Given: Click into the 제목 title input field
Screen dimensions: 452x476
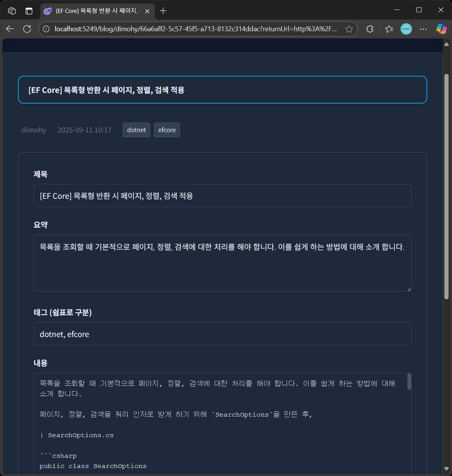Looking at the screenshot, I should 222,196.
